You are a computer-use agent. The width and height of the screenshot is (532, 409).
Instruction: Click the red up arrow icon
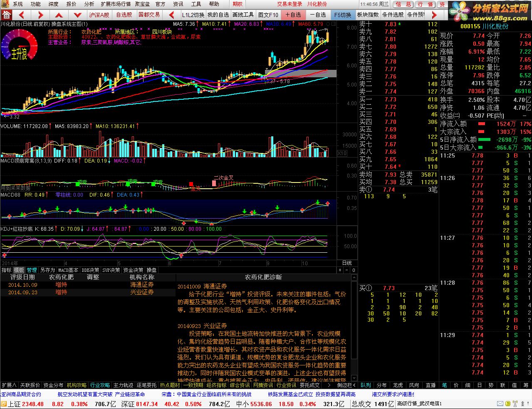click(x=59, y=15)
